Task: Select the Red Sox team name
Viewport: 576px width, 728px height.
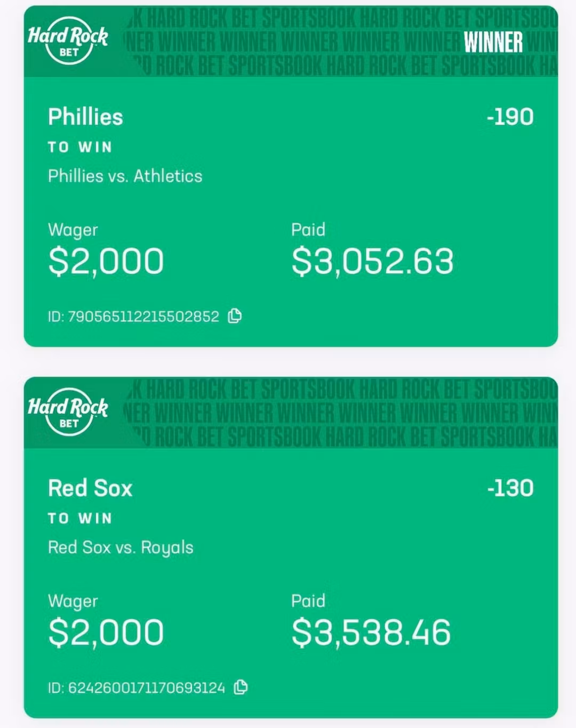Action: click(90, 488)
